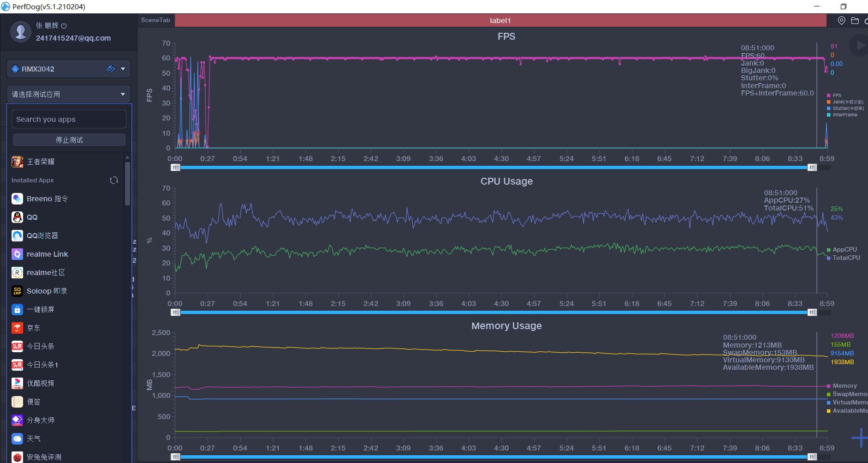Select the label1 scene bar

(x=500, y=21)
